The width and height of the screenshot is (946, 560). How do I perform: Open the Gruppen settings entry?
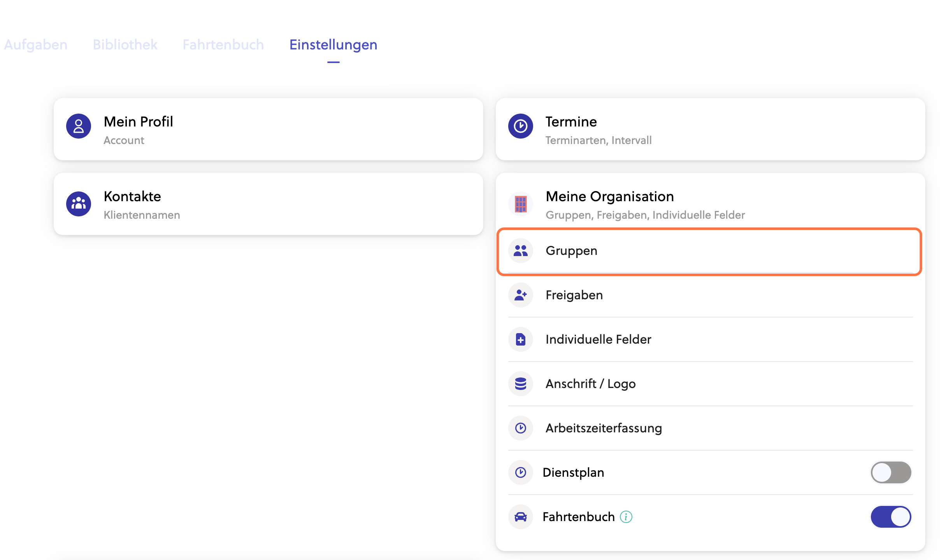710,251
